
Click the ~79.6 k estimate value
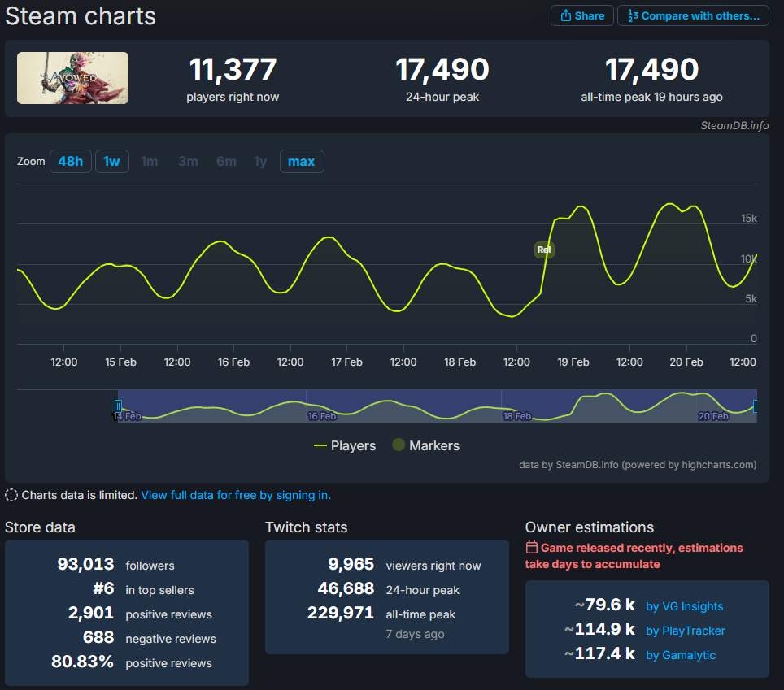(x=605, y=605)
